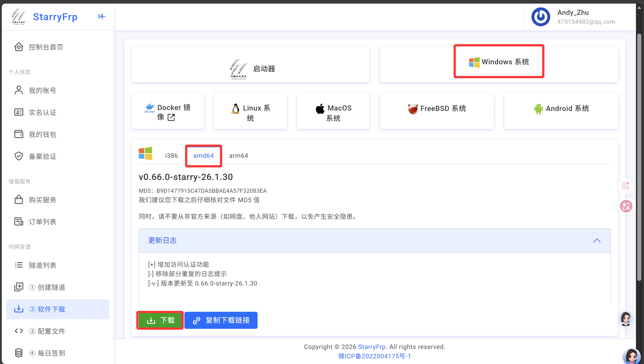Click the green download button
644x364 pixels.
[160, 320]
